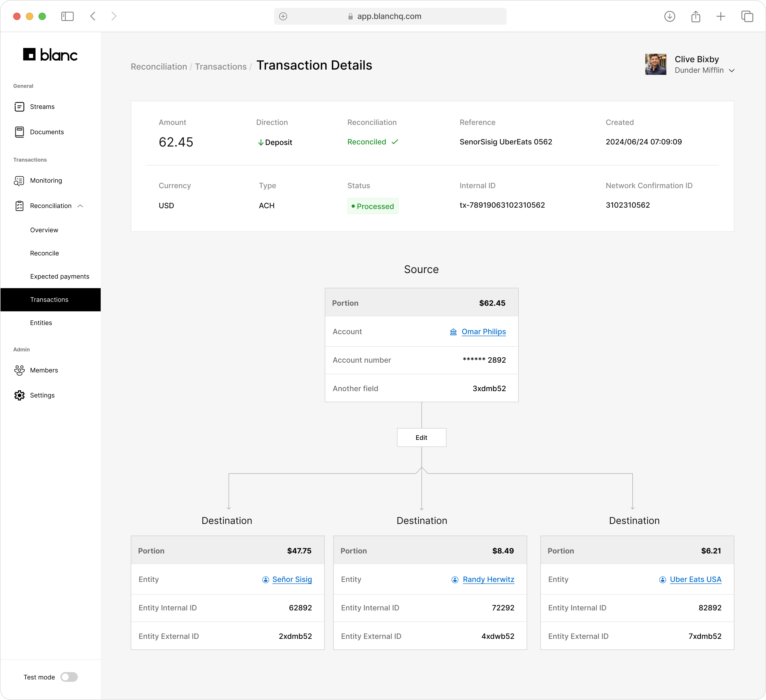Click the Deposit down-arrow icon
The width and height of the screenshot is (766, 700).
pyautogui.click(x=261, y=142)
